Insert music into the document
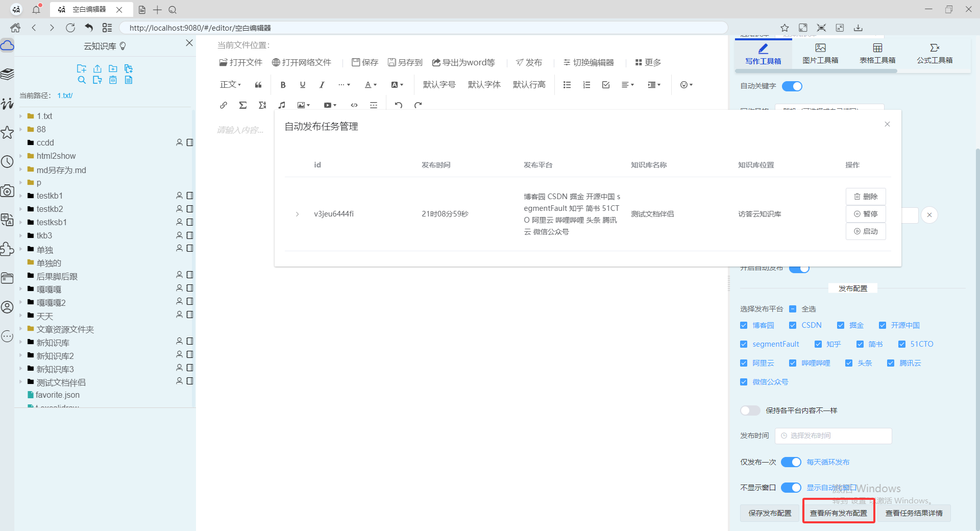Viewport: 980px width, 531px height. tap(281, 105)
